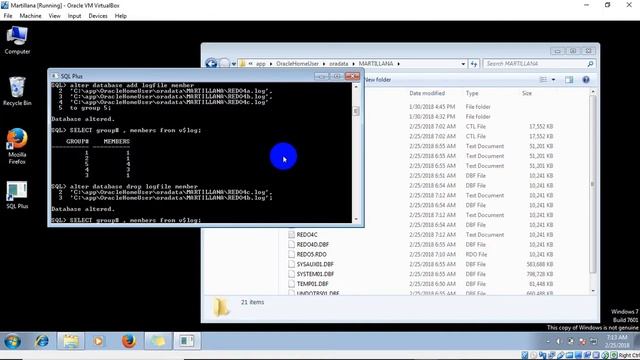Open Explorer help
Image resolution: width=640 pixels, height=360 pixels.
[x=586, y=80]
